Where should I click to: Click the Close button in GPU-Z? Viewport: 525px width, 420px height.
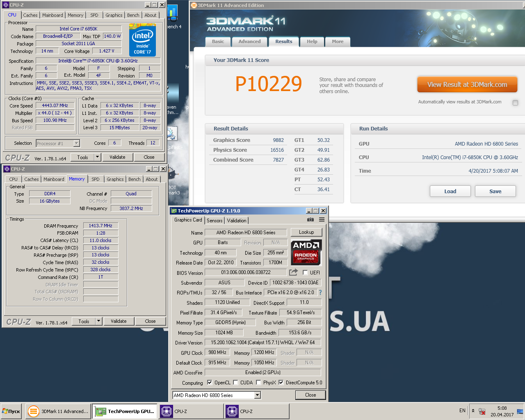(x=310, y=395)
